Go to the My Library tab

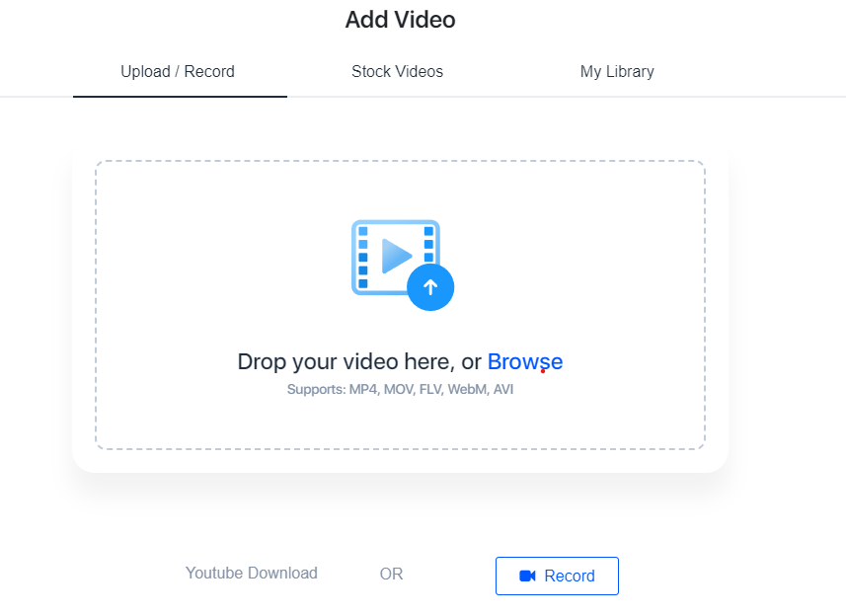coord(617,72)
